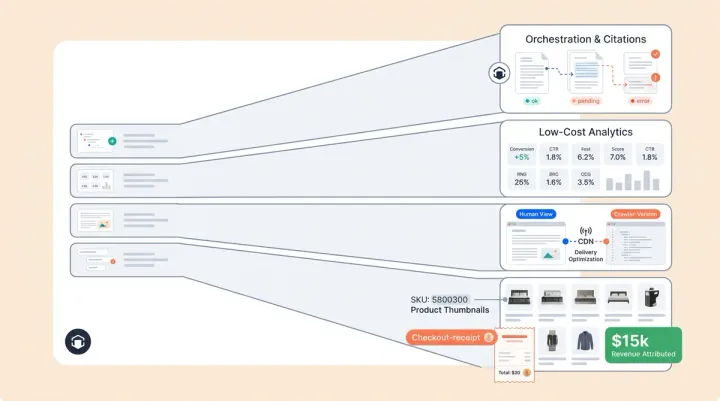The image size is (720, 401).
Task: Click the CTR 1.8% tile after Score
Action: click(650, 154)
